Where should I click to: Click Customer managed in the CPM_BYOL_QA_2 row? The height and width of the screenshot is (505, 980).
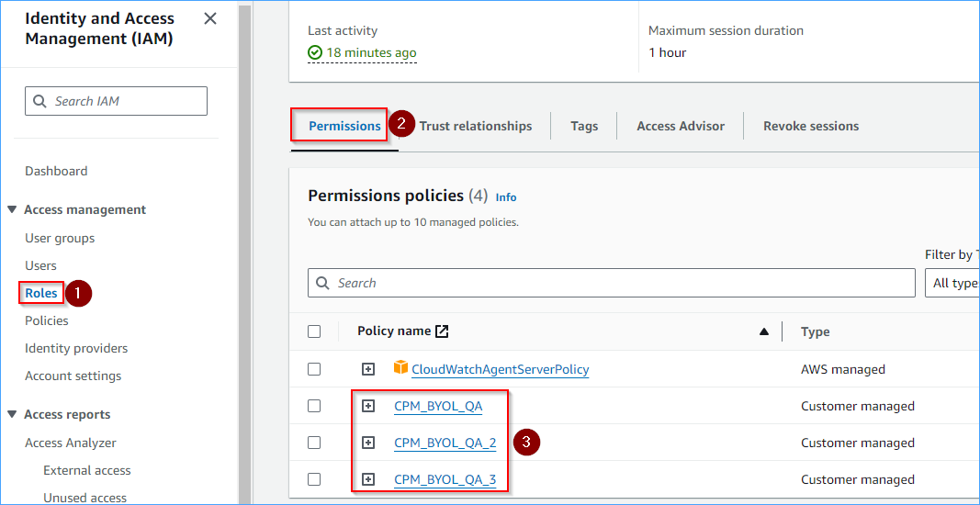(x=858, y=443)
